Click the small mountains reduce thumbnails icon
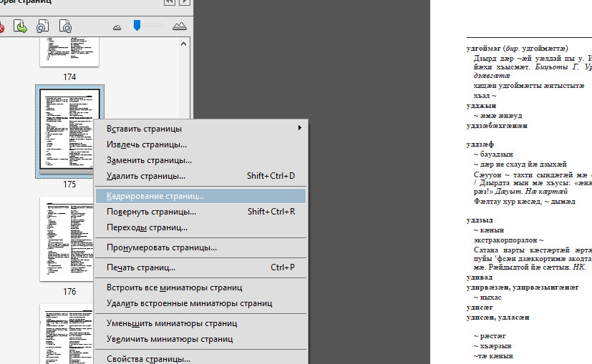Screen dimensions: 592x364 click(x=117, y=27)
